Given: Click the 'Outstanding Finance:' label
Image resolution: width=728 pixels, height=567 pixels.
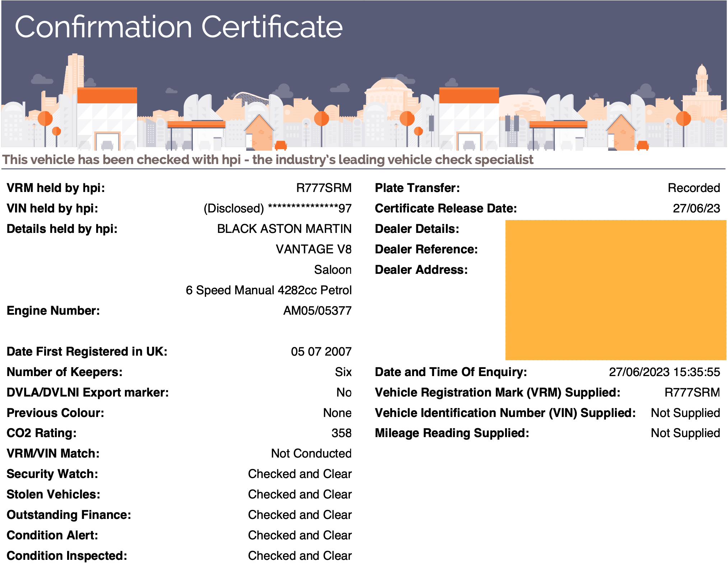Looking at the screenshot, I should [69, 515].
